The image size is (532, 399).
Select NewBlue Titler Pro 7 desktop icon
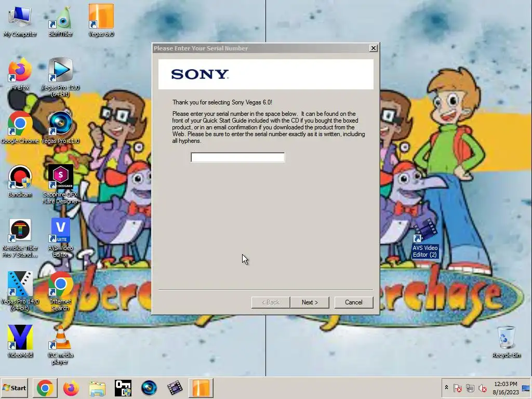20,238
